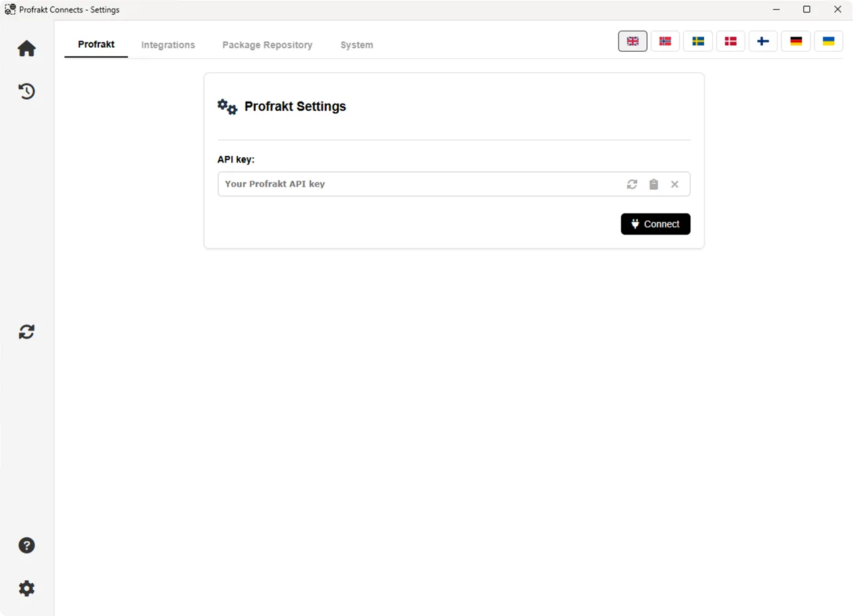
Task: Switch language to Danish flag
Action: [731, 41]
